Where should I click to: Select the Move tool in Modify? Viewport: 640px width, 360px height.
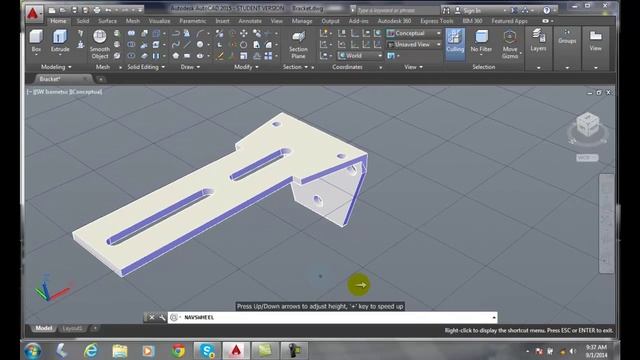(244, 33)
